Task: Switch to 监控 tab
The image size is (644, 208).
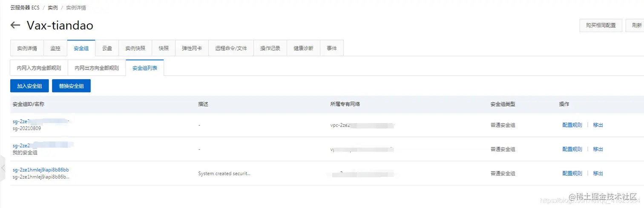Action: (x=55, y=48)
